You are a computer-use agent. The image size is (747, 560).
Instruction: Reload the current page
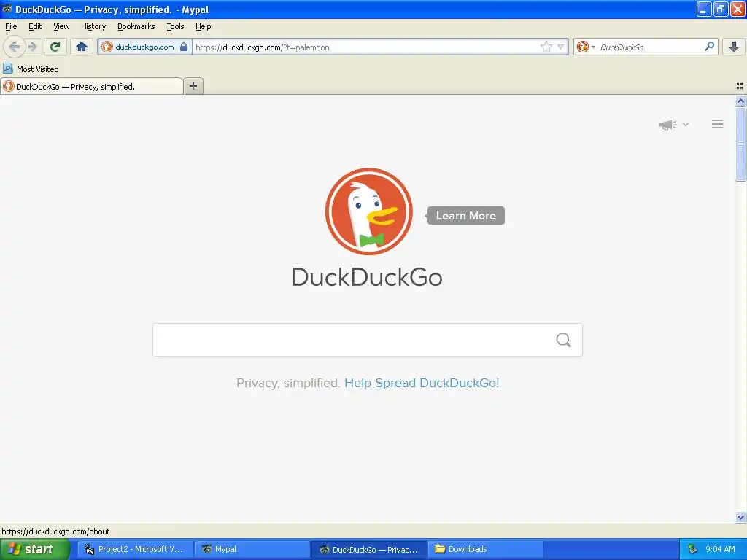pos(55,47)
